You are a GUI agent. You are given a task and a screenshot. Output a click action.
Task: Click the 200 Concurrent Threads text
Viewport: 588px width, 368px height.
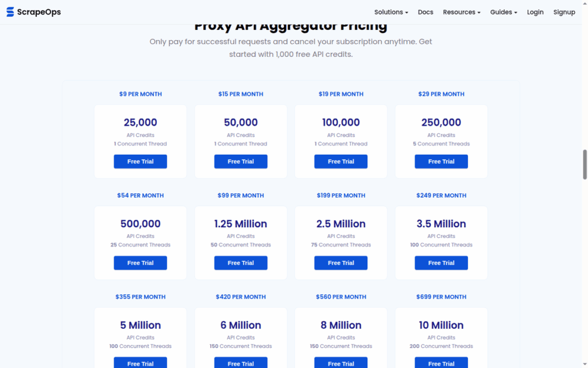coord(442,346)
